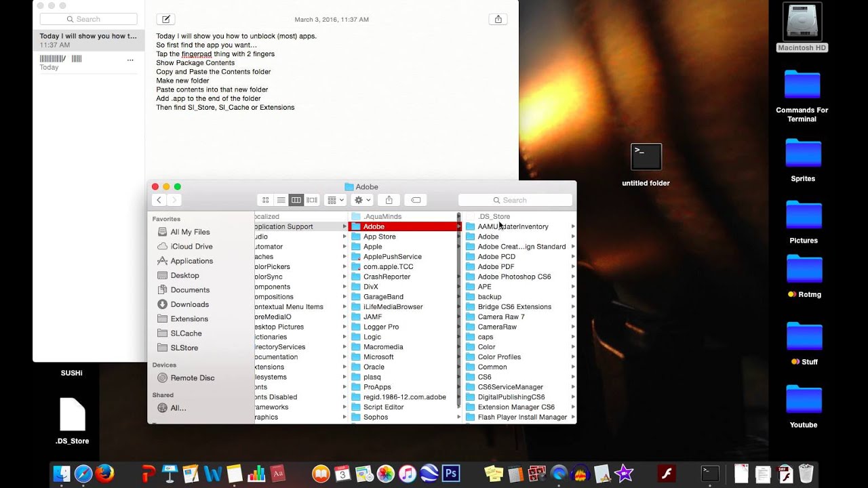Open All My Files in sidebar
The image size is (868, 488).
click(190, 232)
